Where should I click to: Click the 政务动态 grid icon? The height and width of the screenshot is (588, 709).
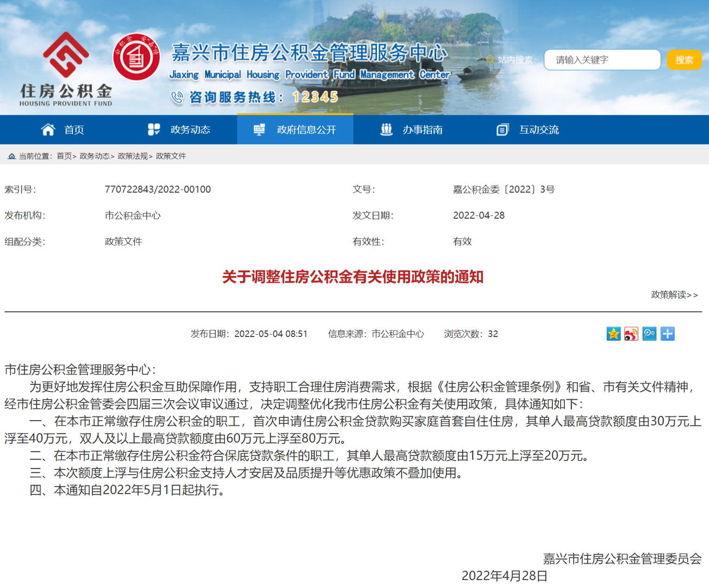tap(154, 130)
